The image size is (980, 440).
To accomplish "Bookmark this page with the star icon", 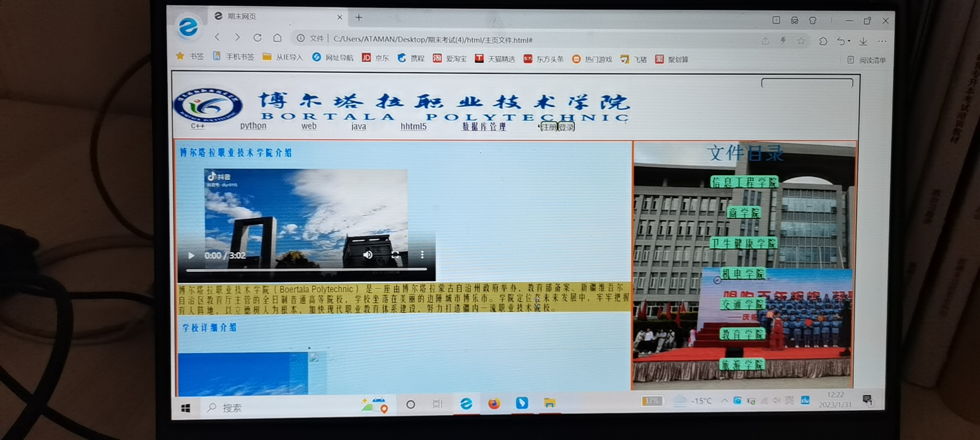I will [801, 41].
